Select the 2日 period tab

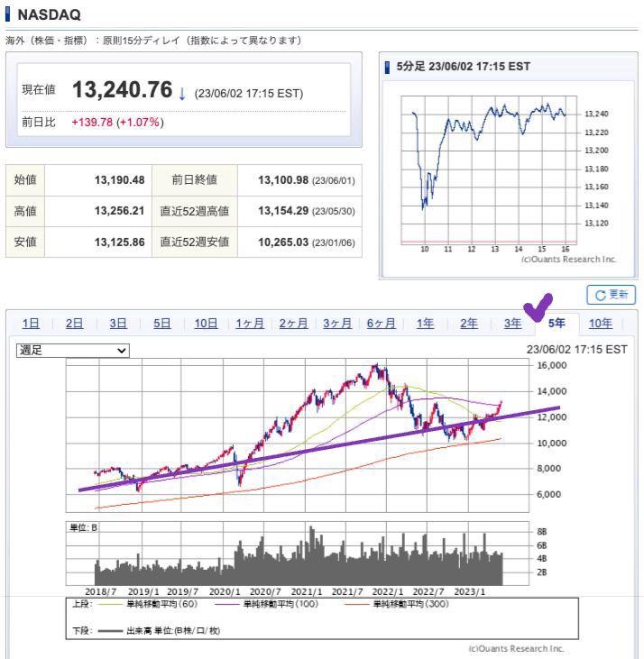tap(74, 324)
